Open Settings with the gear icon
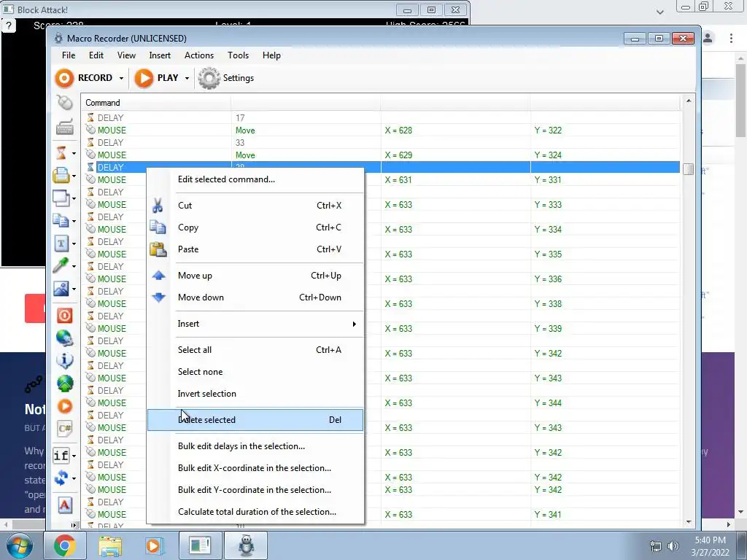The height and width of the screenshot is (560, 747). coord(226,77)
